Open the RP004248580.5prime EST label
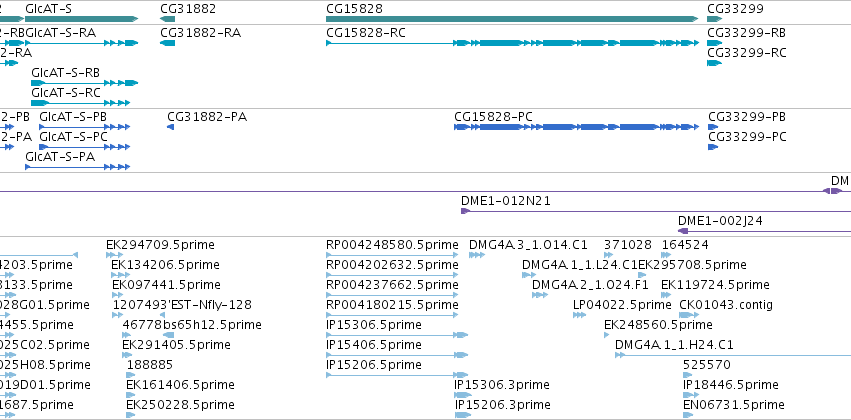The width and height of the screenshot is (851, 420). 392,245
